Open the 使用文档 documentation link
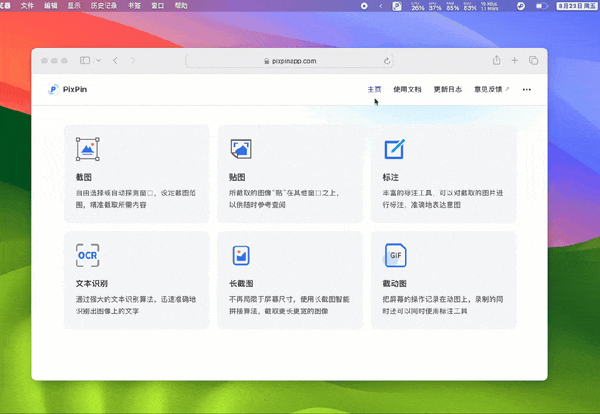Viewport: 600px width, 414px height. click(x=407, y=89)
